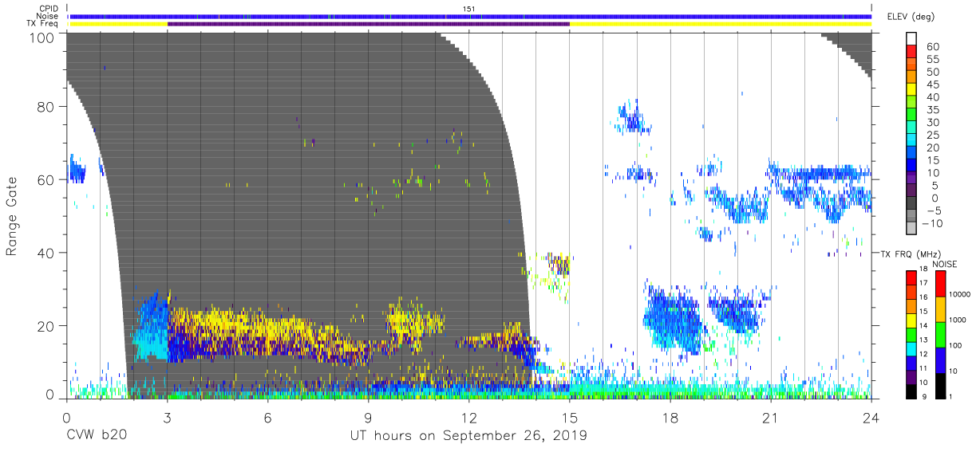This screenshot has height=452, width=980.
Task: Click the 6 tick on the UT hours axis
Action: click(x=267, y=418)
